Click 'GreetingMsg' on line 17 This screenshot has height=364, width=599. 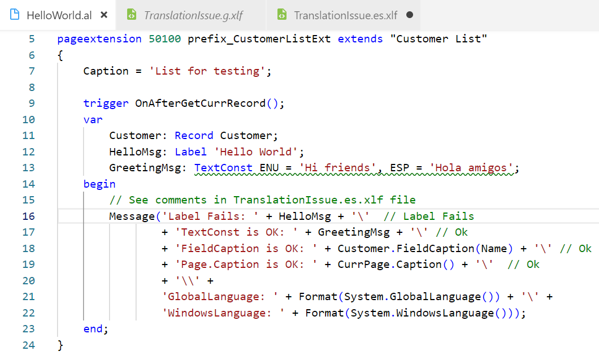pyautogui.click(x=354, y=232)
